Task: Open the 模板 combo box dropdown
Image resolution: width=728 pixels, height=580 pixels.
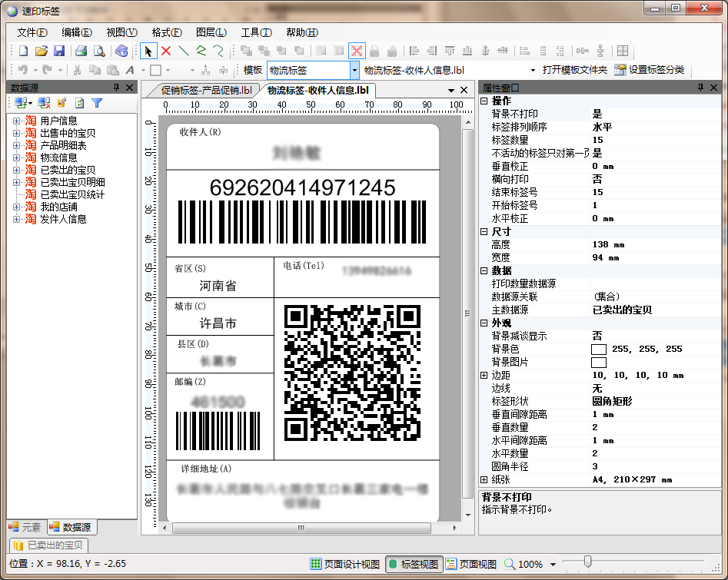Action: (354, 70)
